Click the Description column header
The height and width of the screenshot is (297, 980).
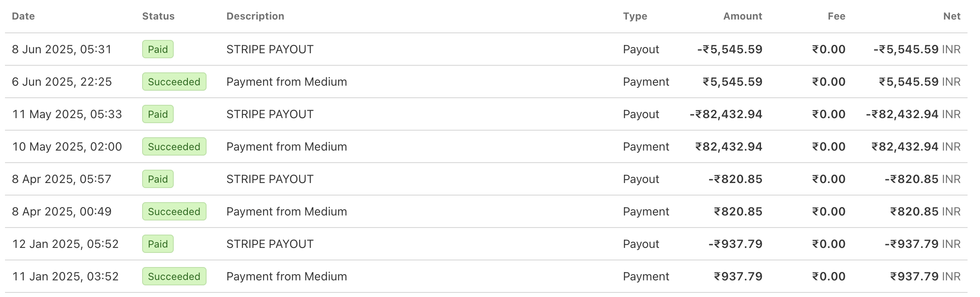(x=255, y=16)
